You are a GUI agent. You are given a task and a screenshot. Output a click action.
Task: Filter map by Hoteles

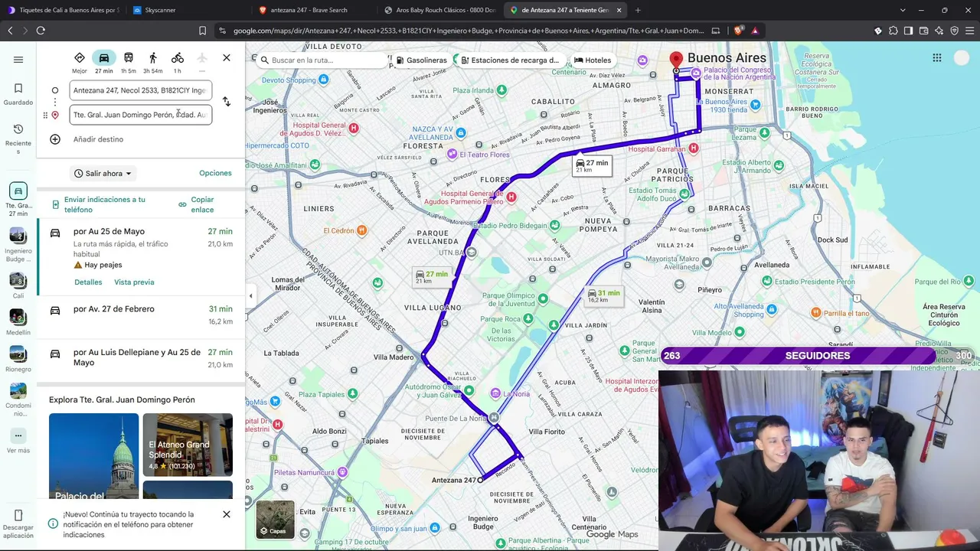(x=593, y=60)
